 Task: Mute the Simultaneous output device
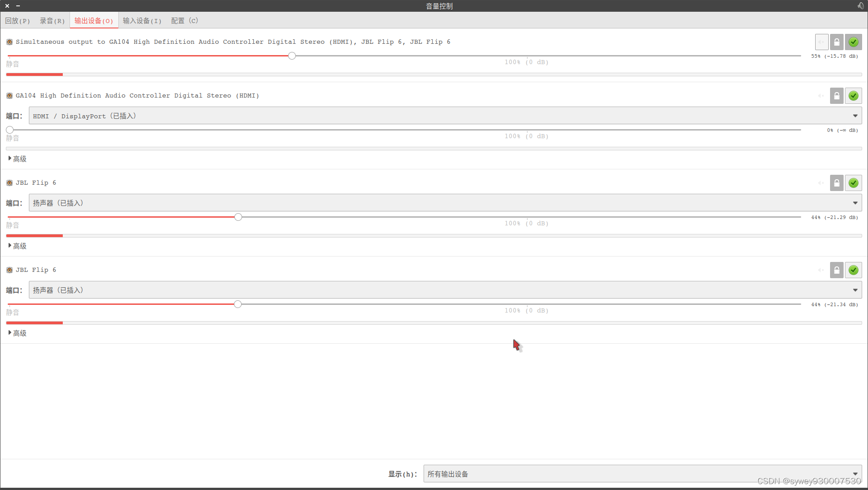(x=821, y=42)
